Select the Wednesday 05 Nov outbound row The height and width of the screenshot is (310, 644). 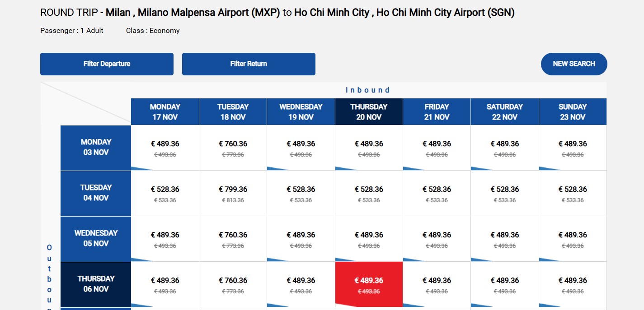96,239
